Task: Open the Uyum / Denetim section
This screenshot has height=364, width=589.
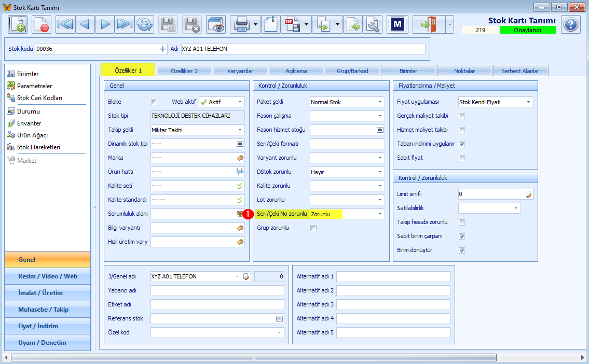Action: [47, 343]
